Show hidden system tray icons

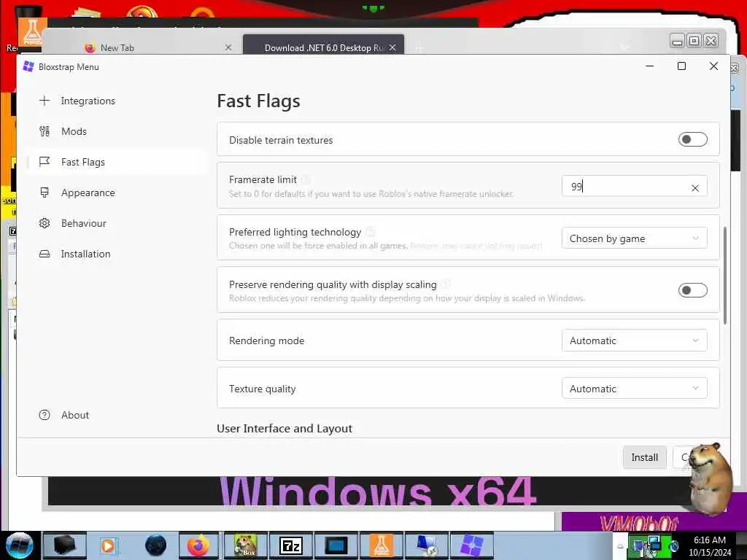620,546
